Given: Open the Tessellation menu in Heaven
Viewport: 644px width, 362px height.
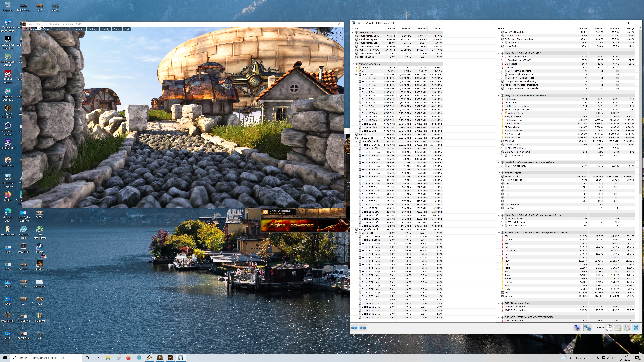Looking at the screenshot, I should 78,29.
